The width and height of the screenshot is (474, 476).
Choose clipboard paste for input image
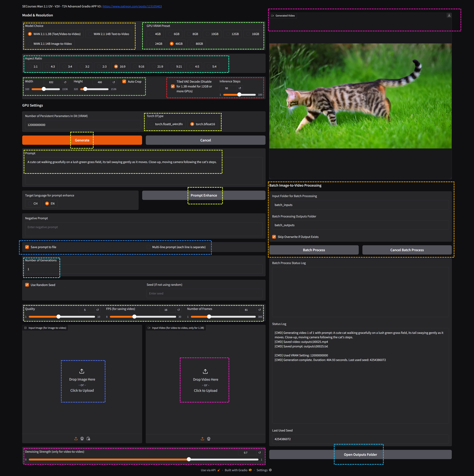88,439
